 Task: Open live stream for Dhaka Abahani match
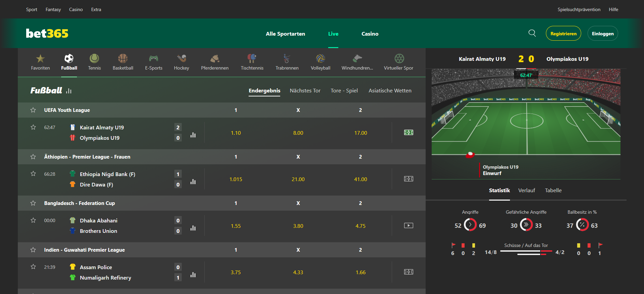tap(409, 225)
